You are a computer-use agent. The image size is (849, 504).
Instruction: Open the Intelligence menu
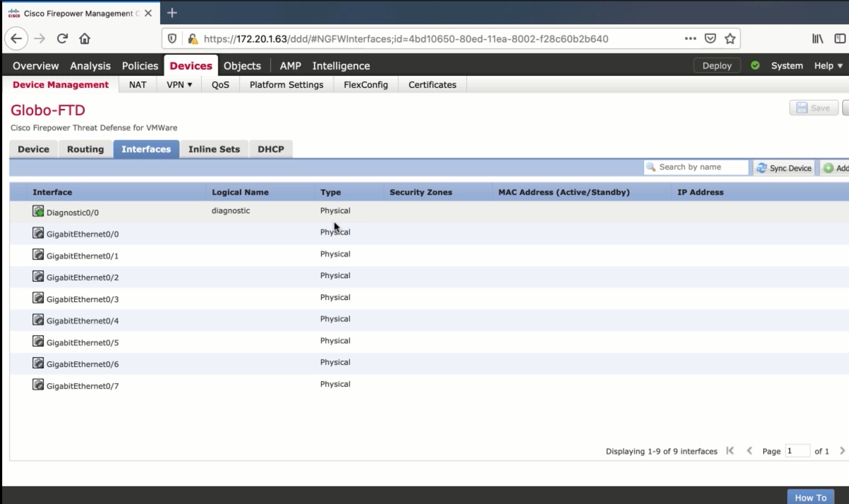point(341,66)
